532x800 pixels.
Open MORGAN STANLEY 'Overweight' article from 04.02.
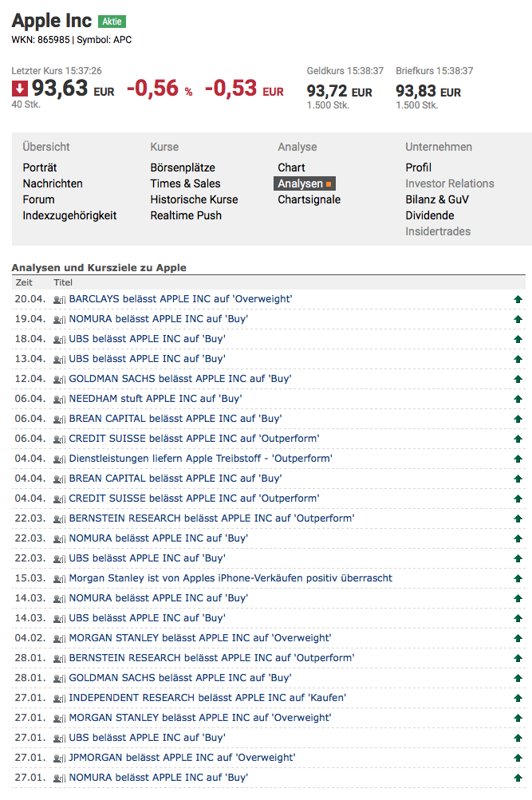[x=200, y=638]
